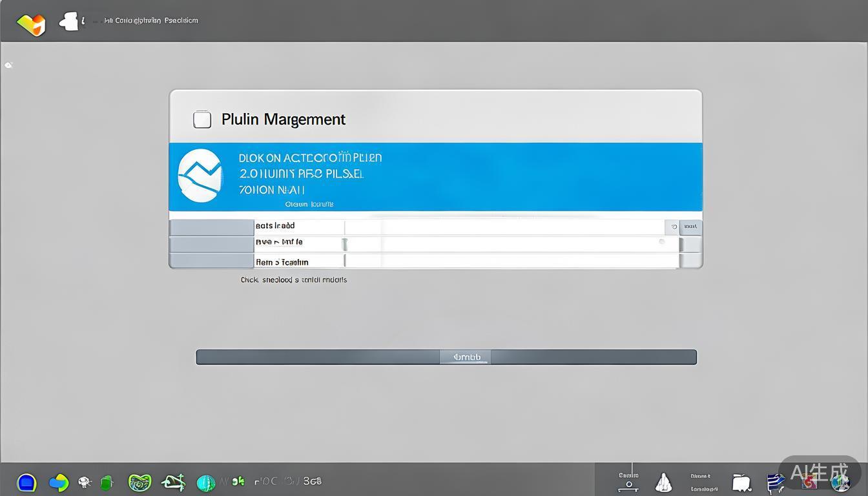
Task: Click the white cone icon in system tray
Action: tap(663, 482)
